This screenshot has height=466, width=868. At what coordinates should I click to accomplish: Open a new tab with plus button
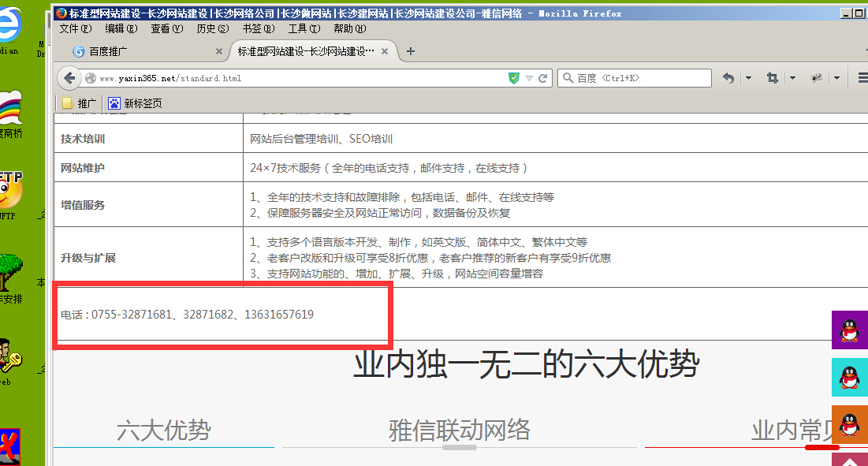[411, 51]
